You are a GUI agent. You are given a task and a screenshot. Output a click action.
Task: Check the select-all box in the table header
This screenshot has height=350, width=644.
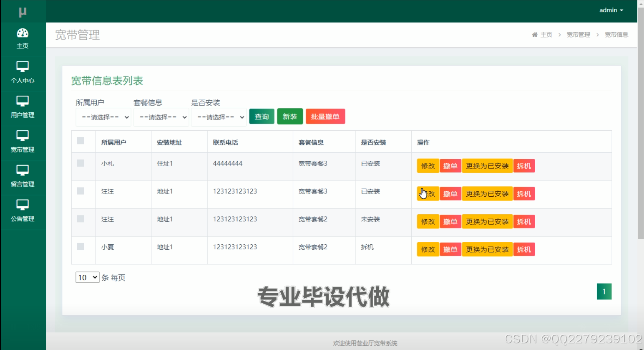pos(80,142)
